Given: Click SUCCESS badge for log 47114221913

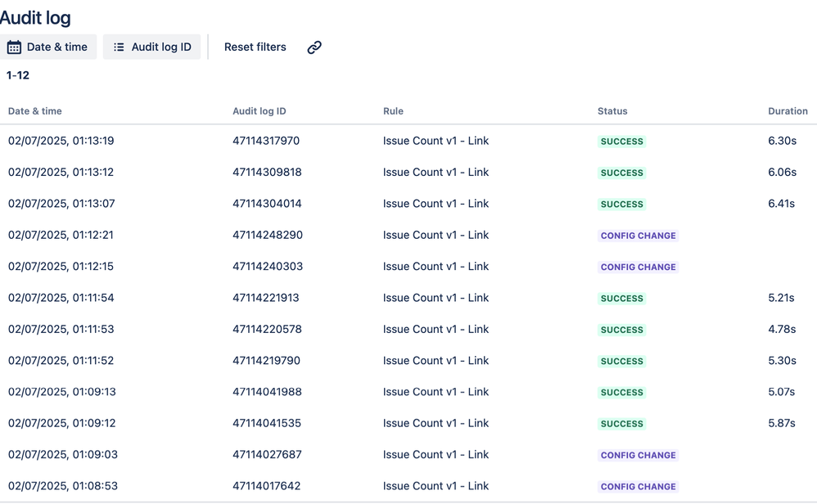Looking at the screenshot, I should click(621, 299).
